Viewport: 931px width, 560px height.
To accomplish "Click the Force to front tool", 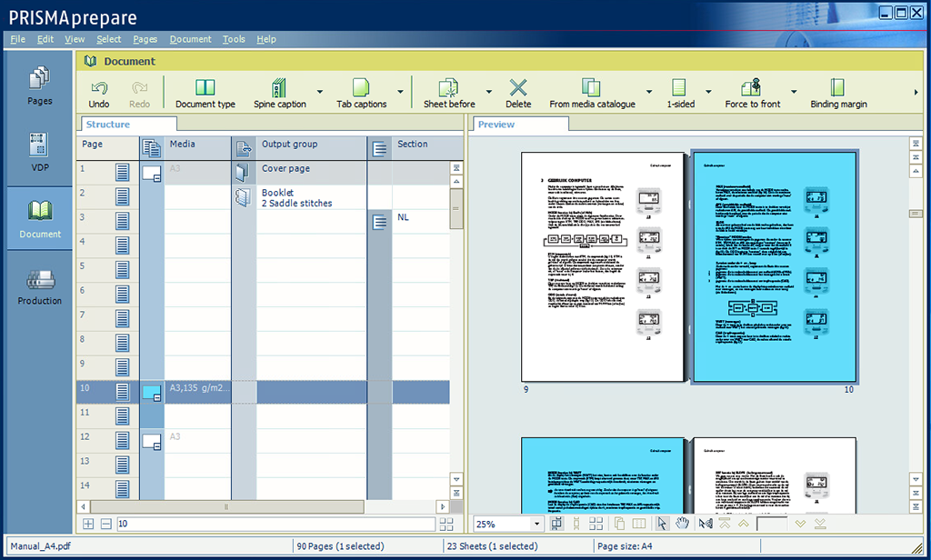I will pyautogui.click(x=752, y=94).
